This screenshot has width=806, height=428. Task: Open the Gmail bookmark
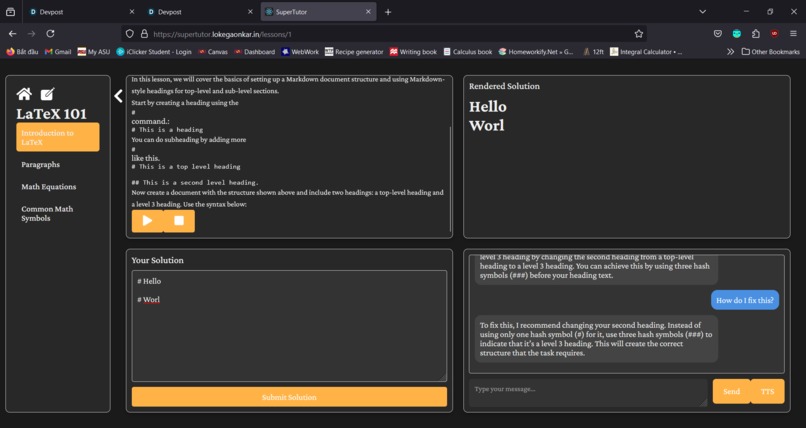click(58, 52)
